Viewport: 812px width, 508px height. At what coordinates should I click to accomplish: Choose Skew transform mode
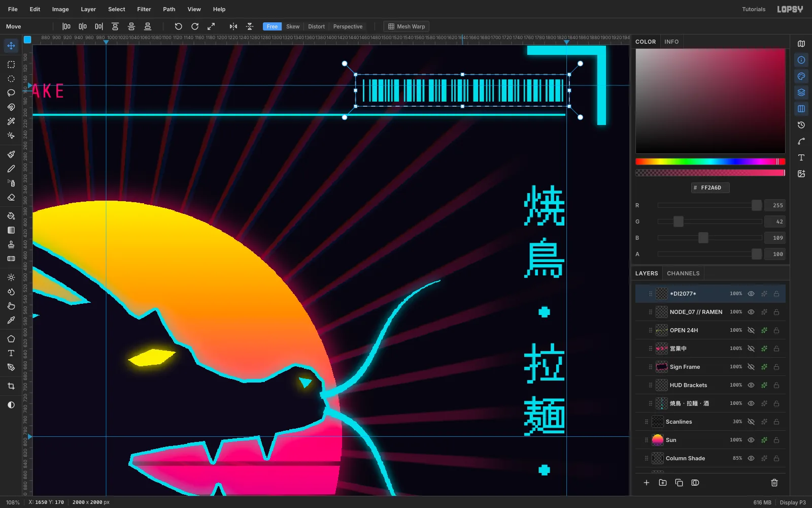tap(293, 26)
